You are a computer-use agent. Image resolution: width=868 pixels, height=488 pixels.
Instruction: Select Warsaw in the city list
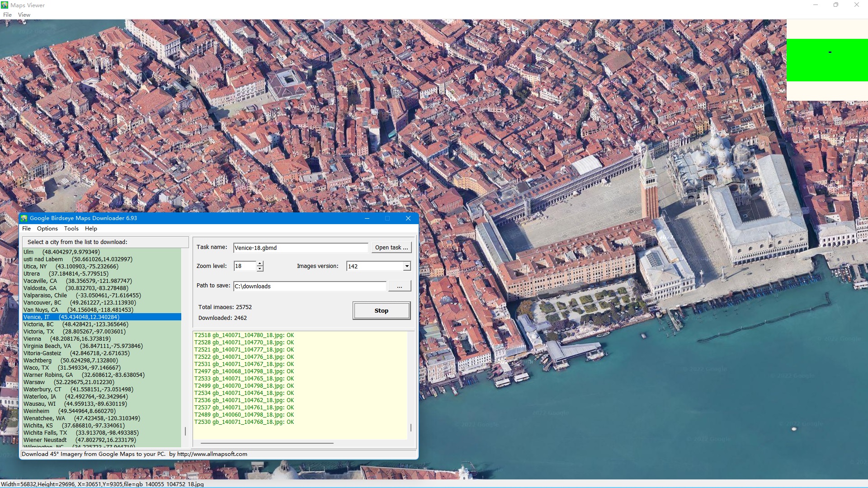tap(102, 382)
